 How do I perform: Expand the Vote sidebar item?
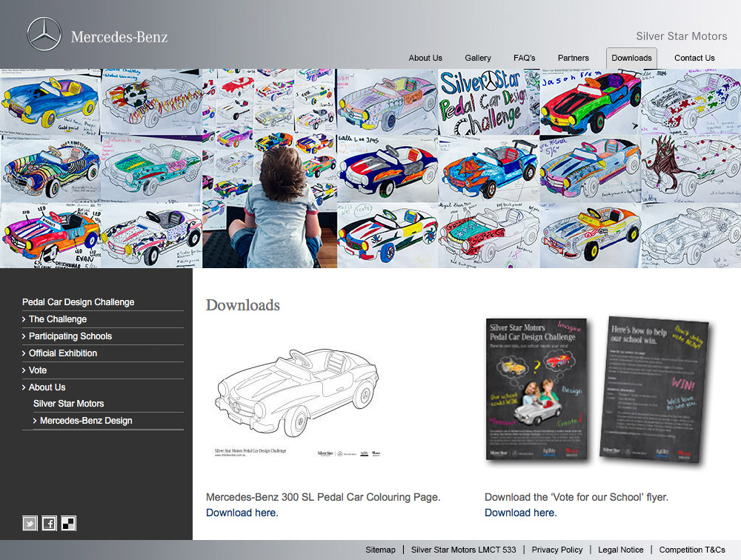[38, 370]
